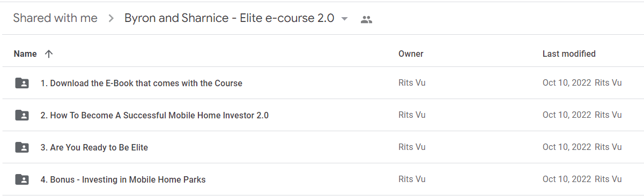
Task: Select the folder icon for Mobile Home Investor 2.0
Action: pos(22,115)
